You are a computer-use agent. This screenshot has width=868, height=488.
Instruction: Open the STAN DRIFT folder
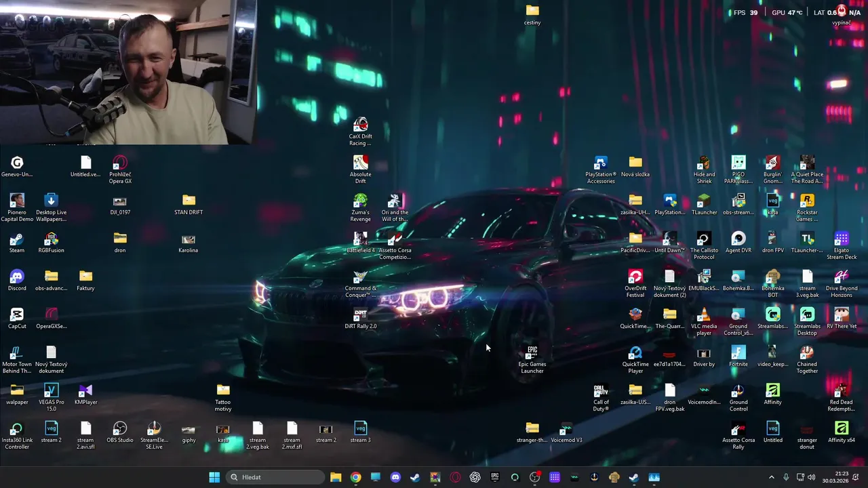point(189,205)
